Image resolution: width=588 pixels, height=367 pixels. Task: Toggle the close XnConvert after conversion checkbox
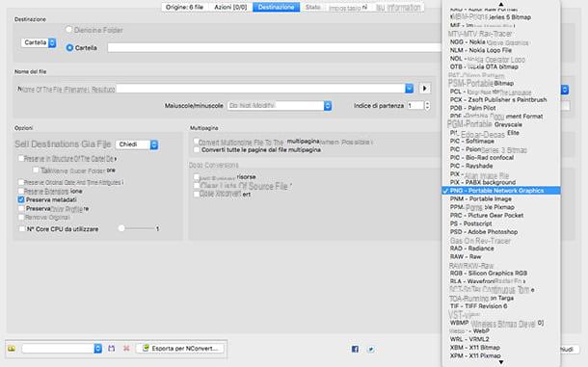[197, 195]
